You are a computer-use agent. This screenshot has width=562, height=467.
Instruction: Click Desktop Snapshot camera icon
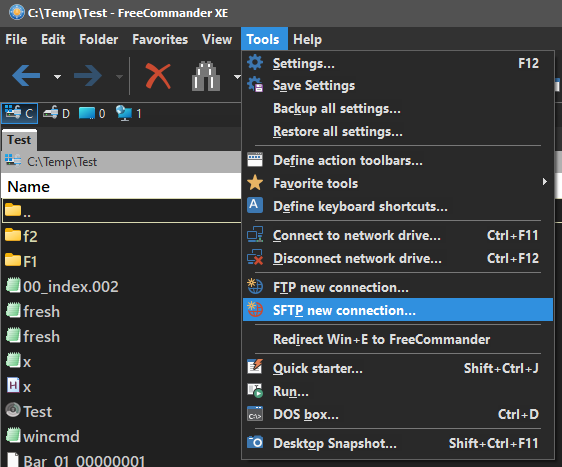pyautogui.click(x=255, y=442)
